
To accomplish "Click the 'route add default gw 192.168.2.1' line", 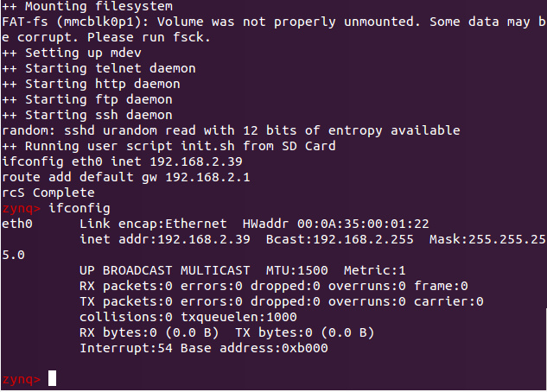I will [x=125, y=177].
